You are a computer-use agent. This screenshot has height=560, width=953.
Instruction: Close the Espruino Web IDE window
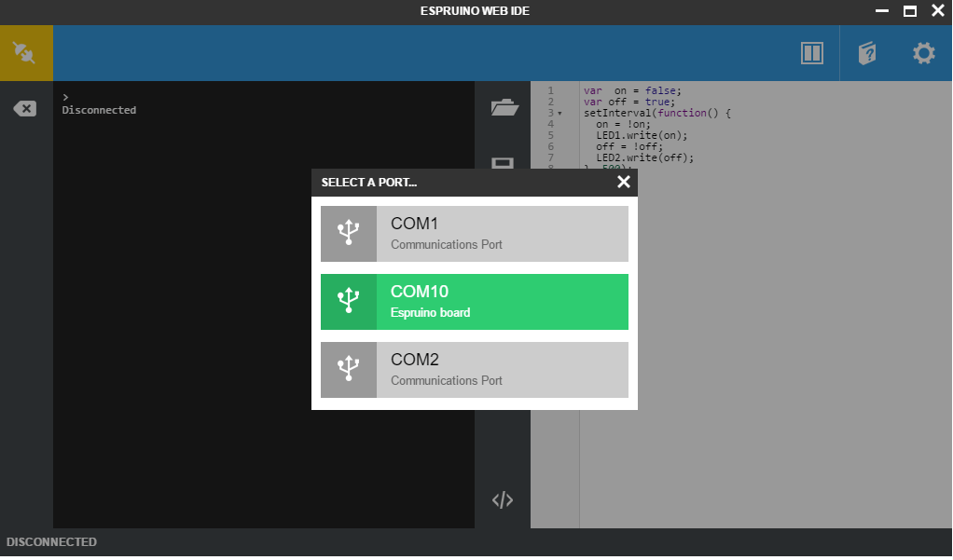point(938,10)
